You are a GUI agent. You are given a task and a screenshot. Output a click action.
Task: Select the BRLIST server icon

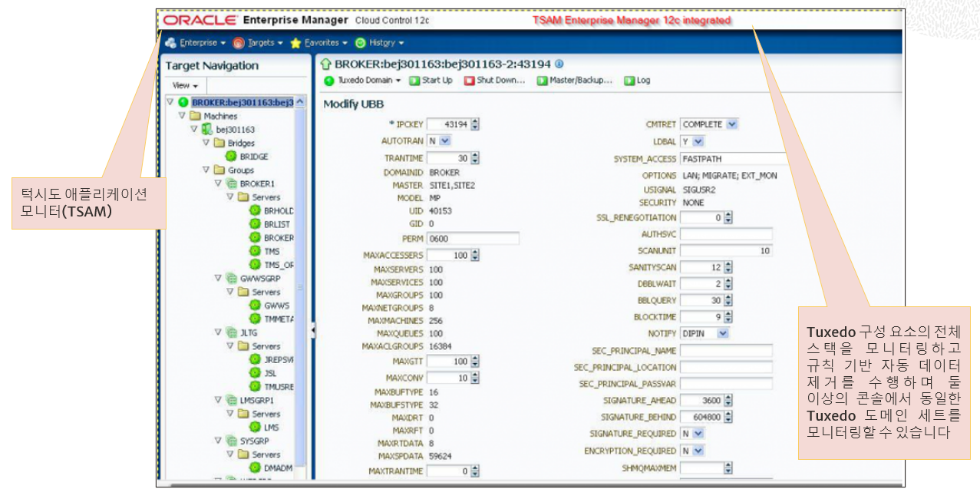255,224
